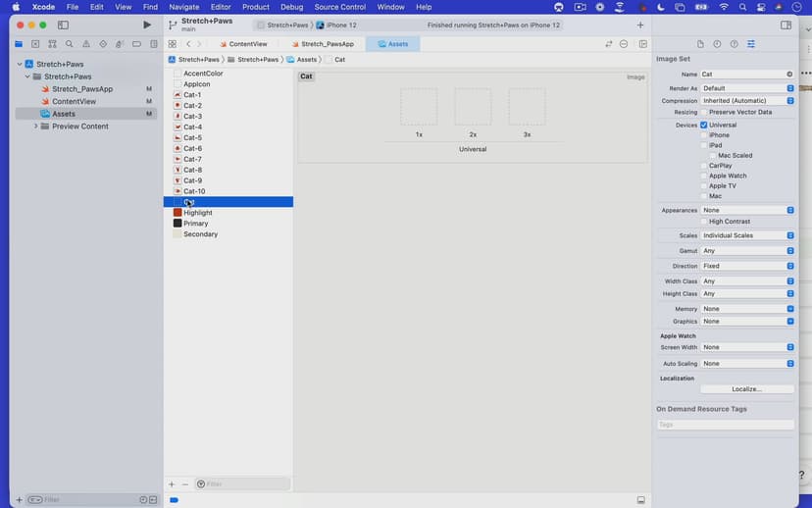Open the Scales dropdown

click(747, 235)
